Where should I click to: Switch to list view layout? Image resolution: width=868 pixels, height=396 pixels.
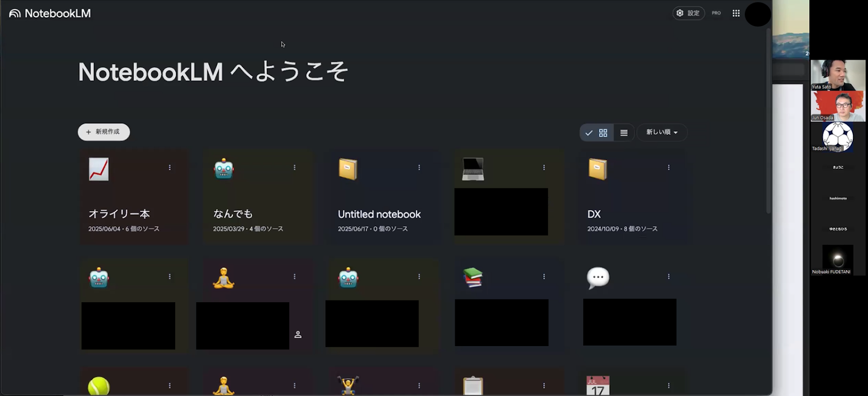tap(624, 133)
